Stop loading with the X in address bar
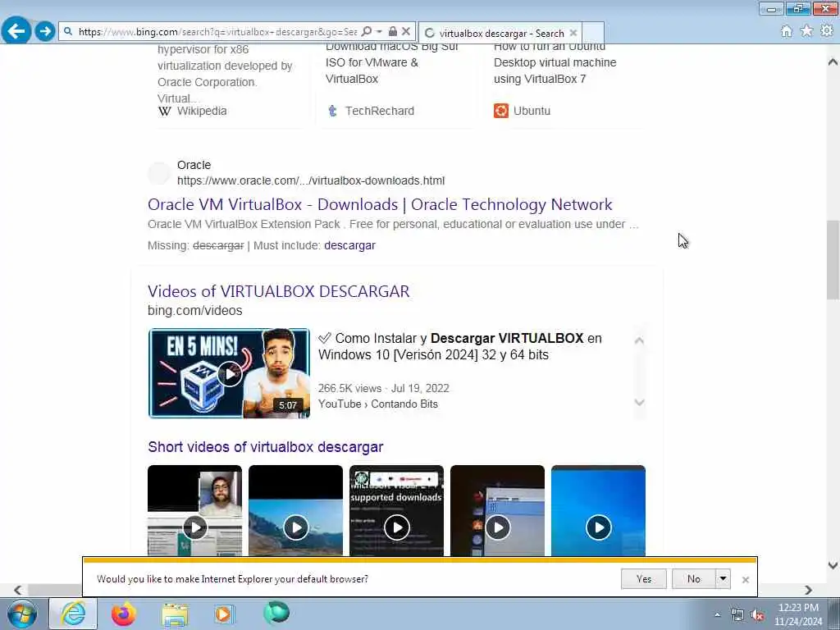840x630 pixels. (406, 32)
